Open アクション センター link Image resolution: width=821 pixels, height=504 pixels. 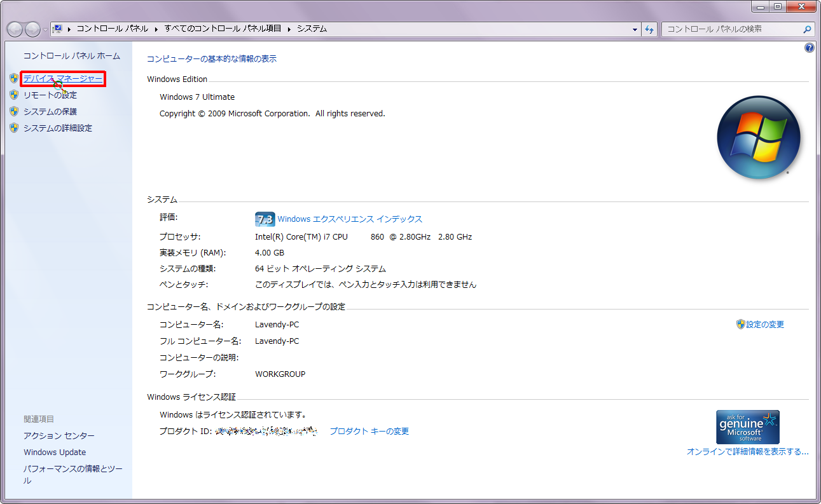click(x=59, y=435)
